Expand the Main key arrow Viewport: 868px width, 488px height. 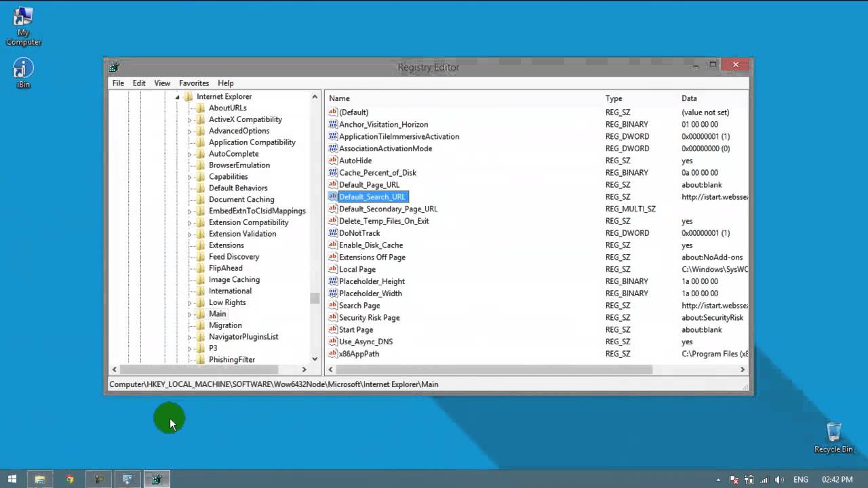190,314
